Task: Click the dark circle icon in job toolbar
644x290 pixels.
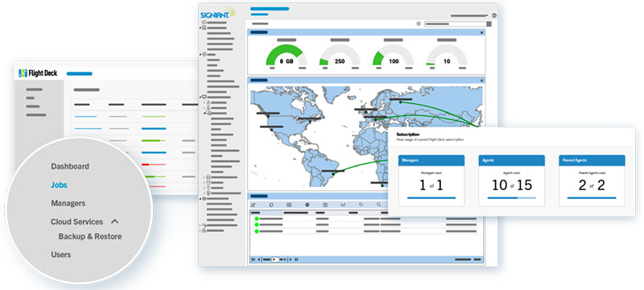Action: [x=307, y=205]
